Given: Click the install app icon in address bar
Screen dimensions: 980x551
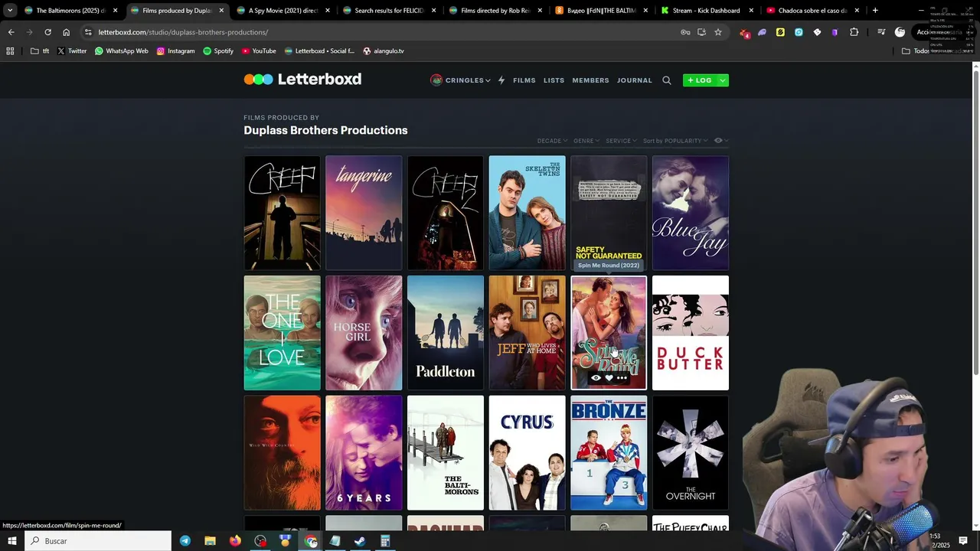Looking at the screenshot, I should (701, 32).
